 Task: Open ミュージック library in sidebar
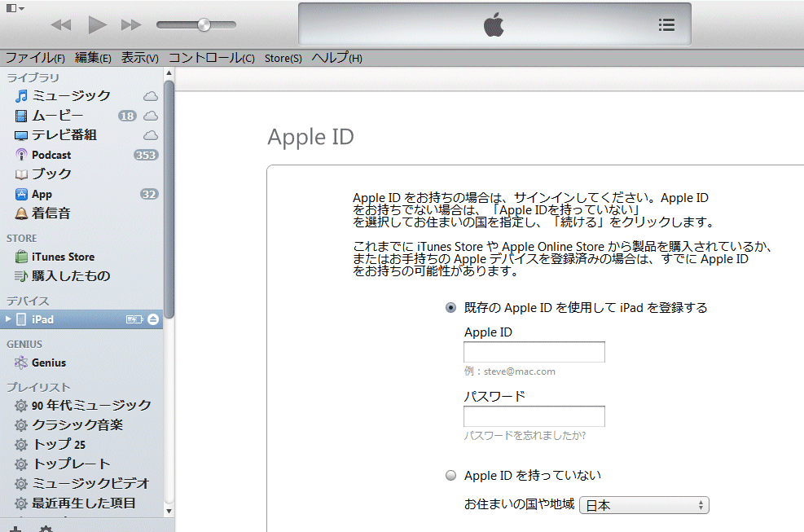(71, 96)
